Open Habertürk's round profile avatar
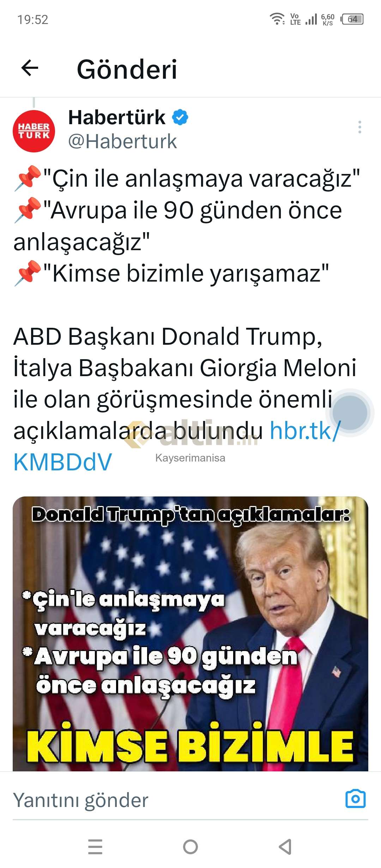The width and height of the screenshot is (381, 868). (34, 131)
